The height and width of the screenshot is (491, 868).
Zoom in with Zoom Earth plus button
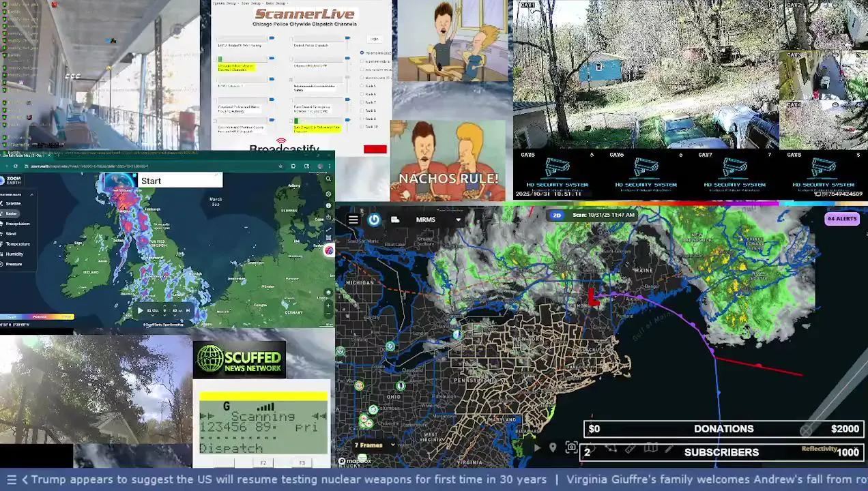pos(328,305)
